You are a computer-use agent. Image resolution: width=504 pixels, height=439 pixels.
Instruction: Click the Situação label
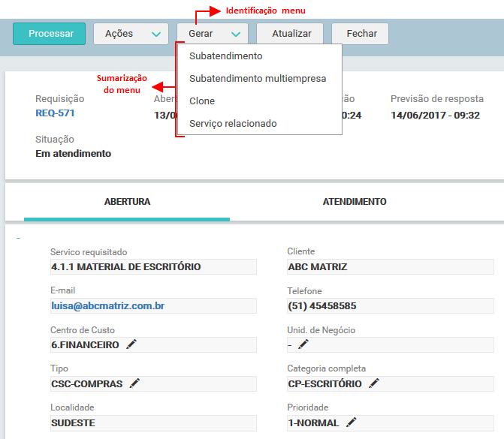pyautogui.click(x=55, y=140)
